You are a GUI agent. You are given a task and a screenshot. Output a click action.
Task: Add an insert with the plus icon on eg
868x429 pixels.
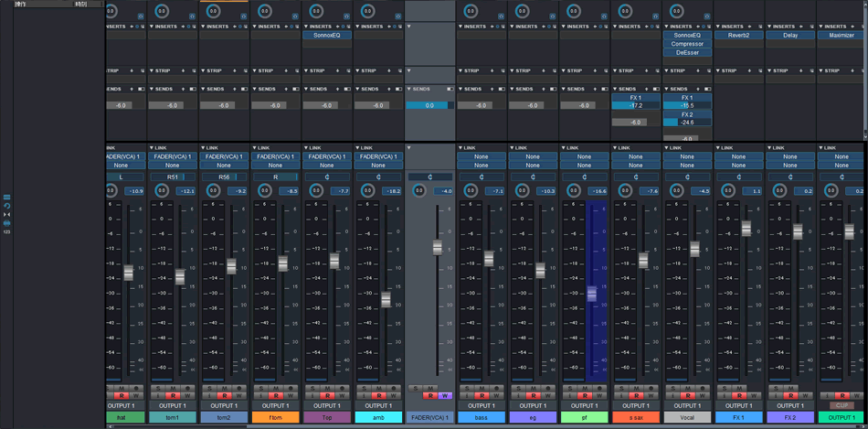[x=542, y=27]
